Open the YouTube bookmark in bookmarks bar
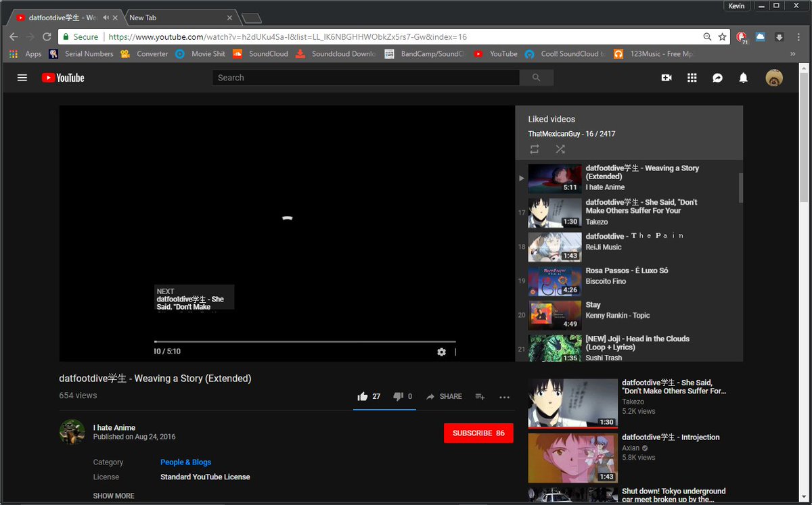This screenshot has width=812, height=505. click(x=496, y=54)
